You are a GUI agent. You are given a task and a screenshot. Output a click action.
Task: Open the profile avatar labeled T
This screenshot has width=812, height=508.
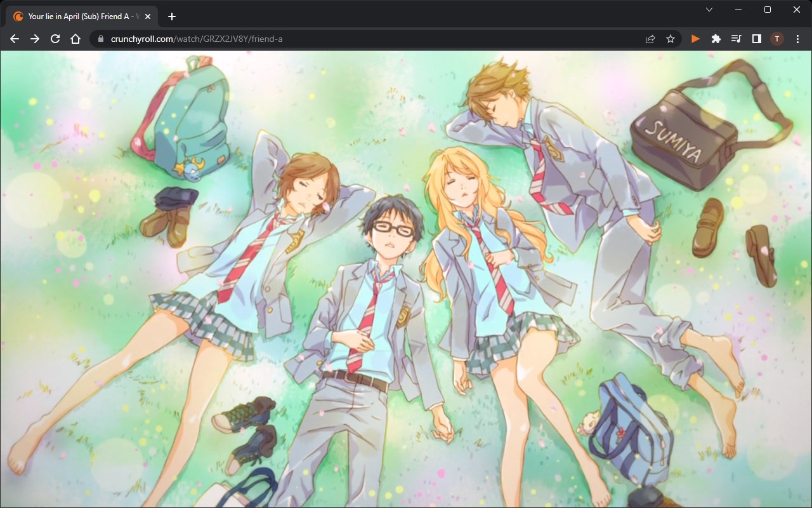coord(777,39)
